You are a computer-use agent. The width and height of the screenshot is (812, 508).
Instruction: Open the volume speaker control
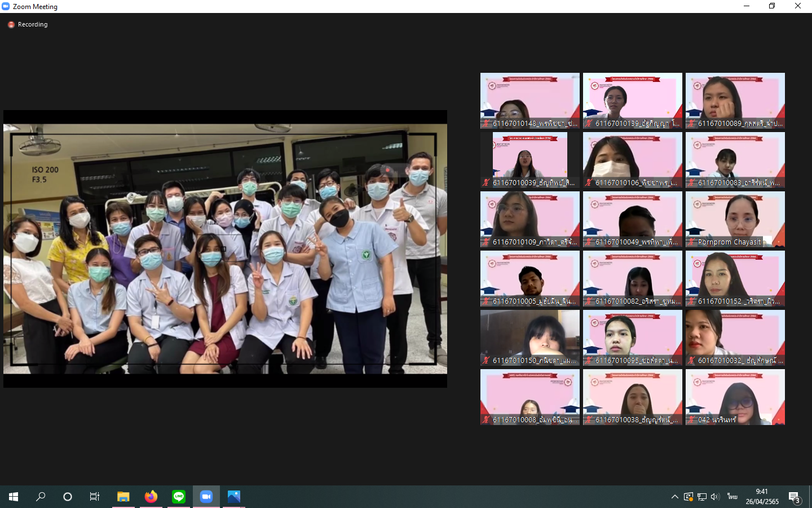715,497
